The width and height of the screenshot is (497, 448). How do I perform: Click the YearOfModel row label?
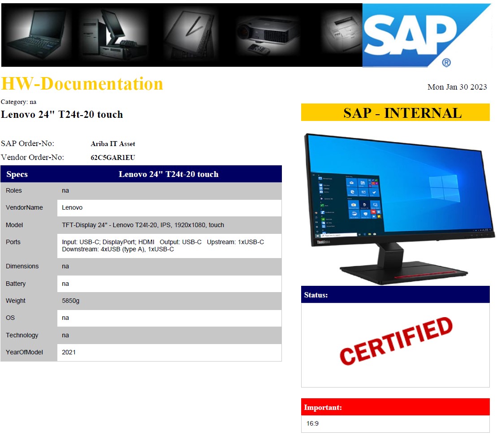click(24, 352)
